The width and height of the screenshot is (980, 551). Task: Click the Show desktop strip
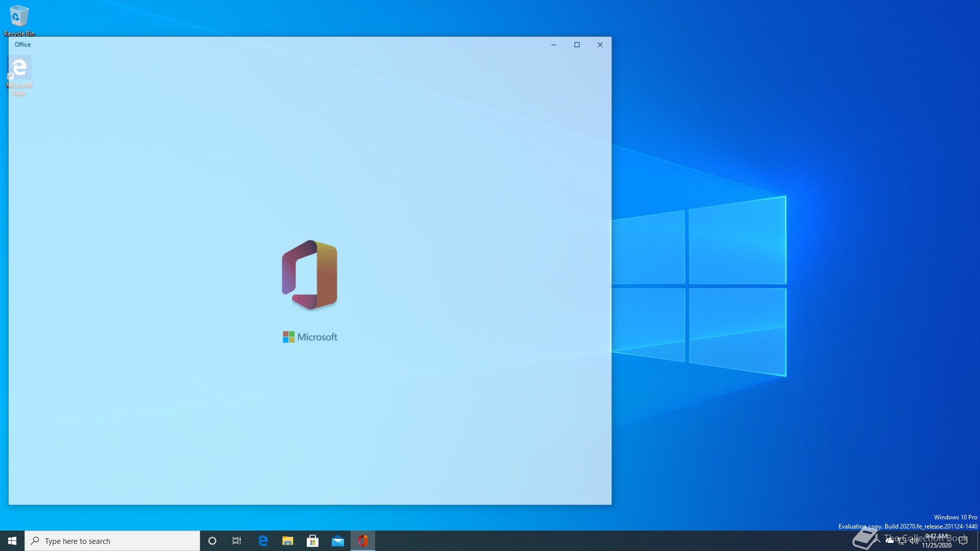pos(978,541)
